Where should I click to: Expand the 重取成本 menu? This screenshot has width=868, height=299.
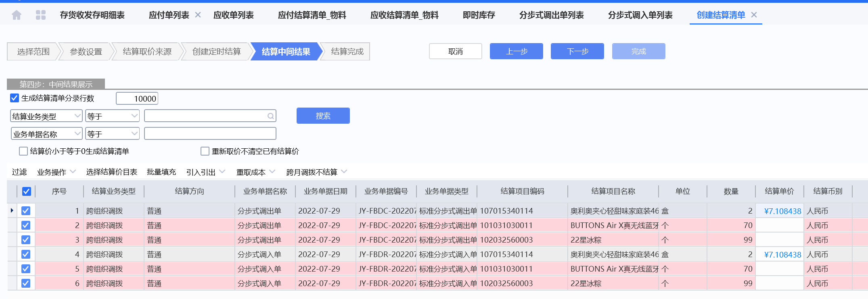pyautogui.click(x=256, y=172)
